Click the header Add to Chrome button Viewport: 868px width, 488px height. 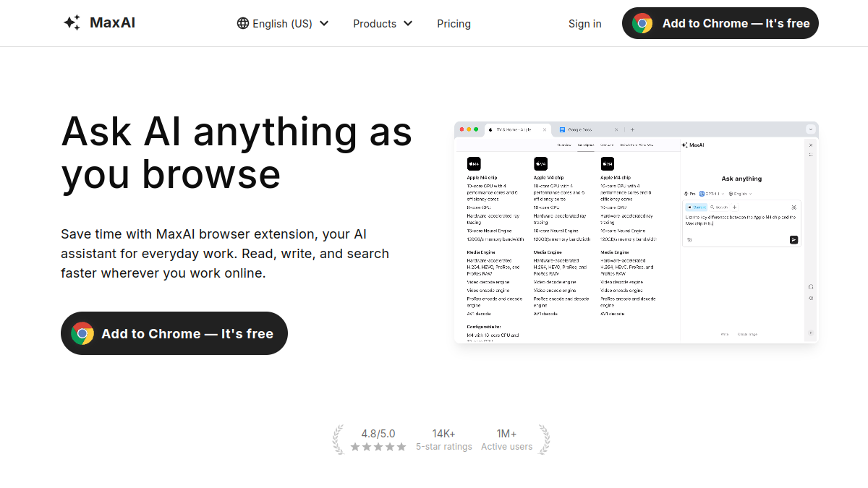coord(720,23)
